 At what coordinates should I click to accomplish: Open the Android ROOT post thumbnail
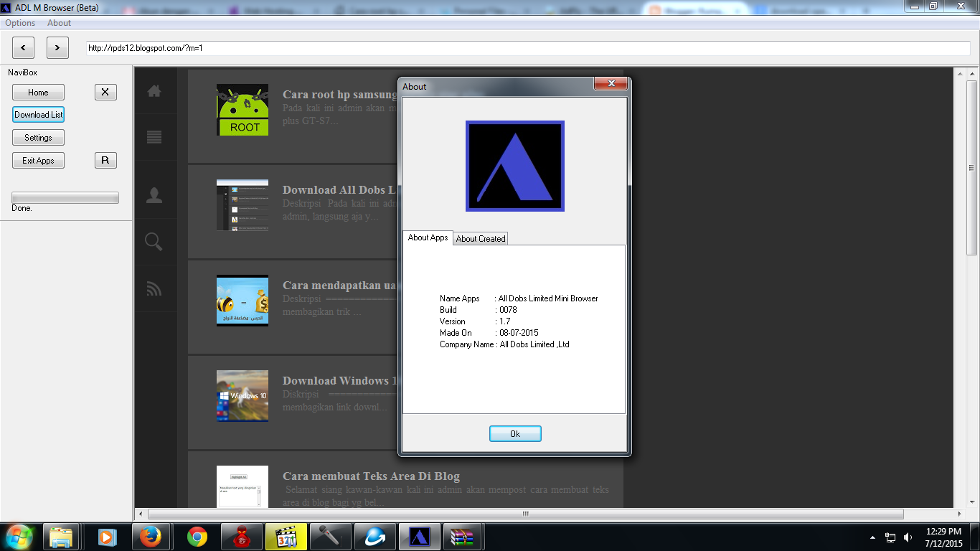(x=242, y=110)
